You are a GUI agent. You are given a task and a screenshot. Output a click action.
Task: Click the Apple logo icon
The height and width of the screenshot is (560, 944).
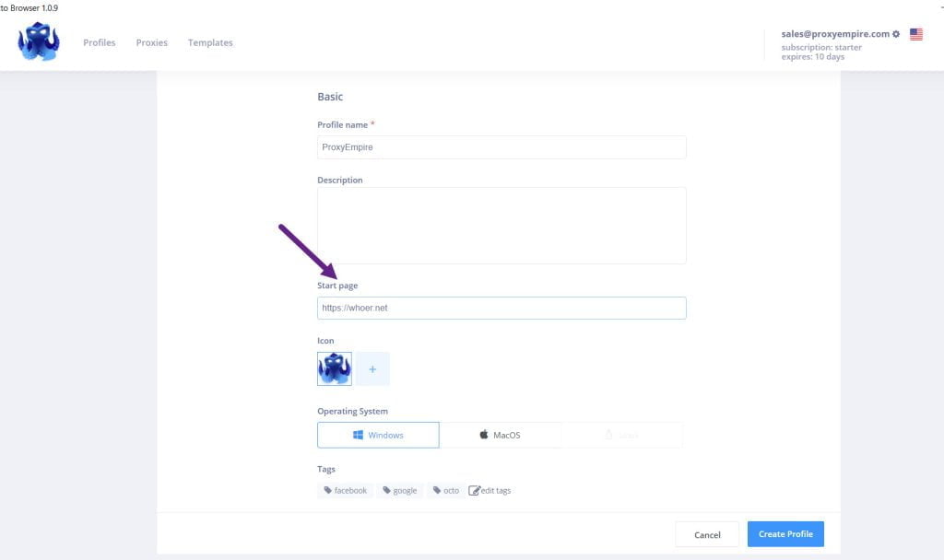tap(483, 435)
